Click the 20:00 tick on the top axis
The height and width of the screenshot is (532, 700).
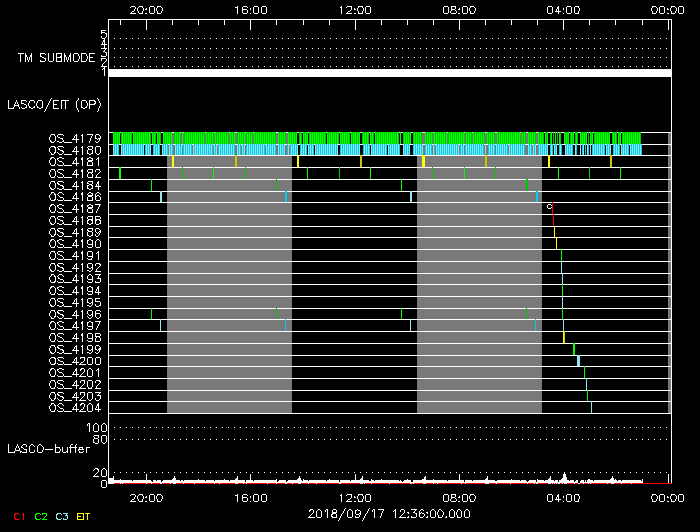pyautogui.click(x=147, y=9)
